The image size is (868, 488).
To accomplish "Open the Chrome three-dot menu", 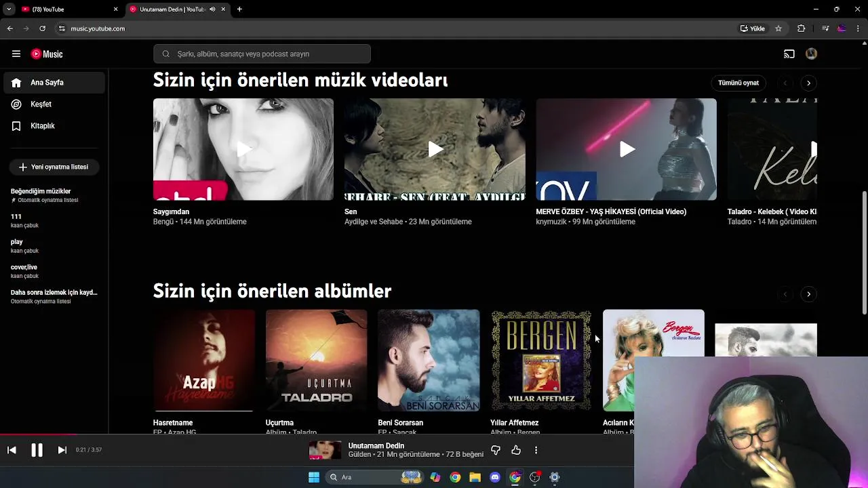I will [858, 28].
